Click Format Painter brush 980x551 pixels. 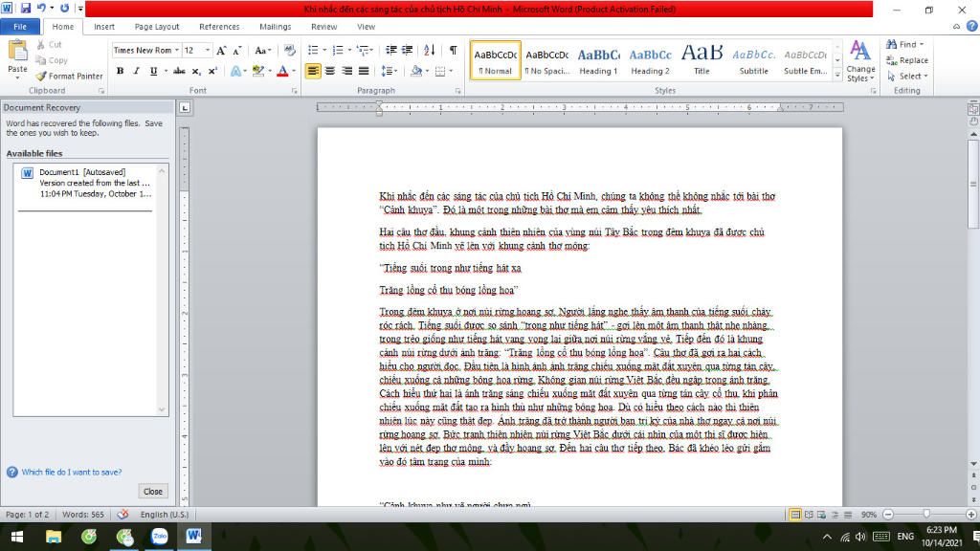click(x=69, y=76)
